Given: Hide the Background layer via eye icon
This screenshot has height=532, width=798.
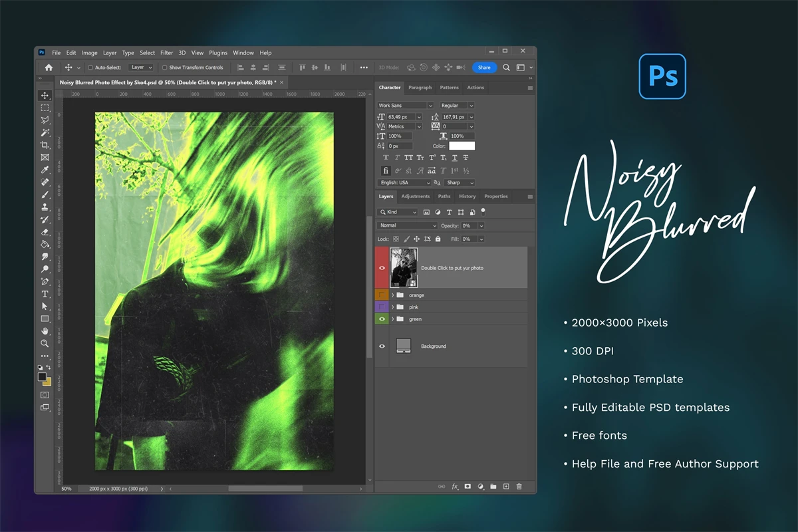Looking at the screenshot, I should click(382, 346).
